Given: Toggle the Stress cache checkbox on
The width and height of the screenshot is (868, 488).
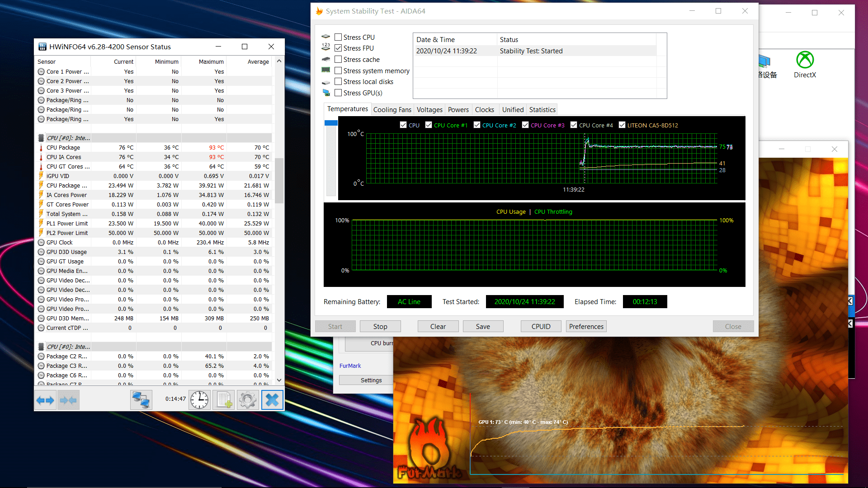Looking at the screenshot, I should pos(339,59).
